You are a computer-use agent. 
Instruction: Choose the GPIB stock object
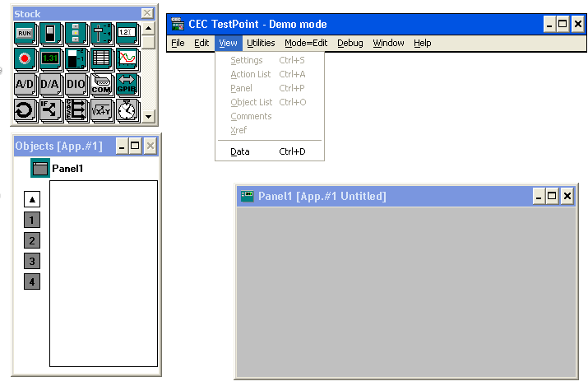click(127, 85)
